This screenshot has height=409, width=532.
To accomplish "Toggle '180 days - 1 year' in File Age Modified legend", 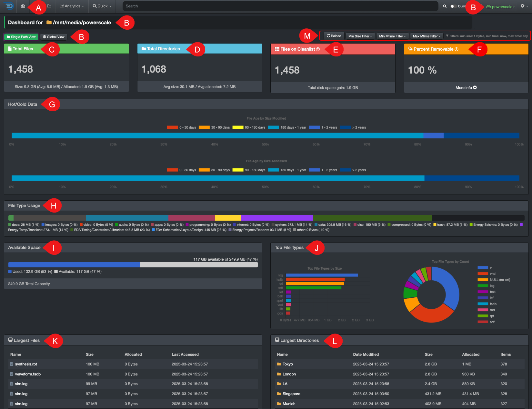I will (287, 127).
